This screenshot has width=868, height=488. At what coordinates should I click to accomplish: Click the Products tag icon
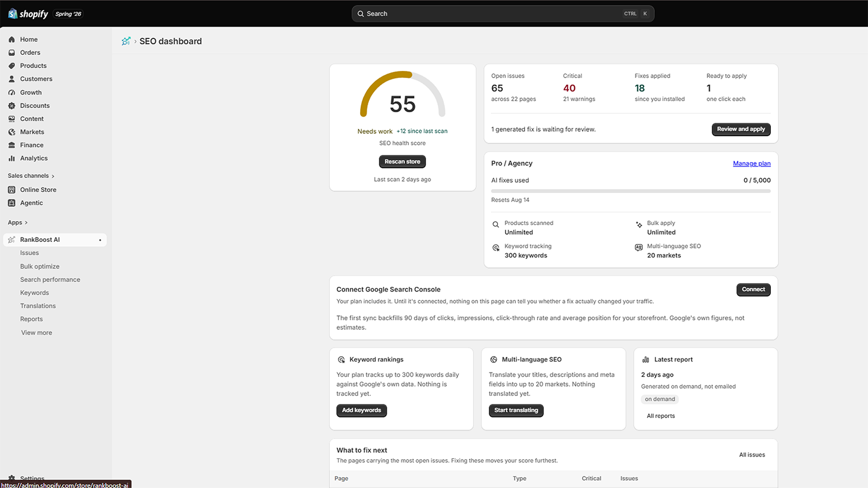point(12,66)
